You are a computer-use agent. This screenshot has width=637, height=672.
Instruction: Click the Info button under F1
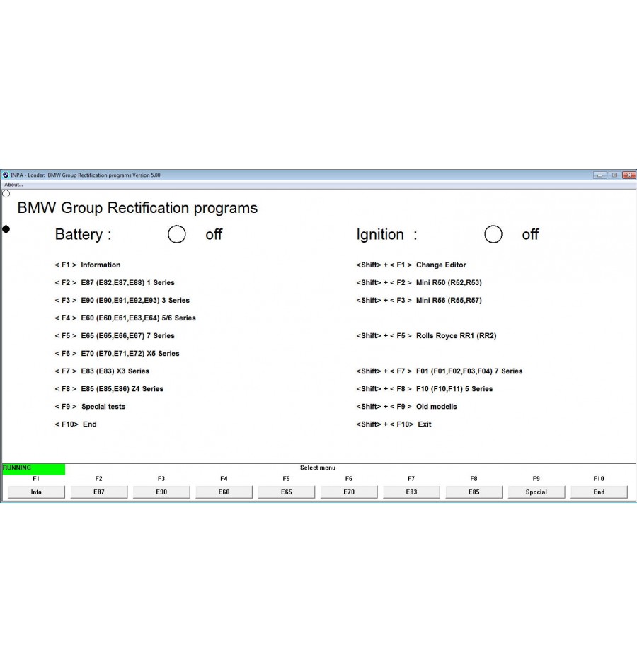tap(37, 492)
